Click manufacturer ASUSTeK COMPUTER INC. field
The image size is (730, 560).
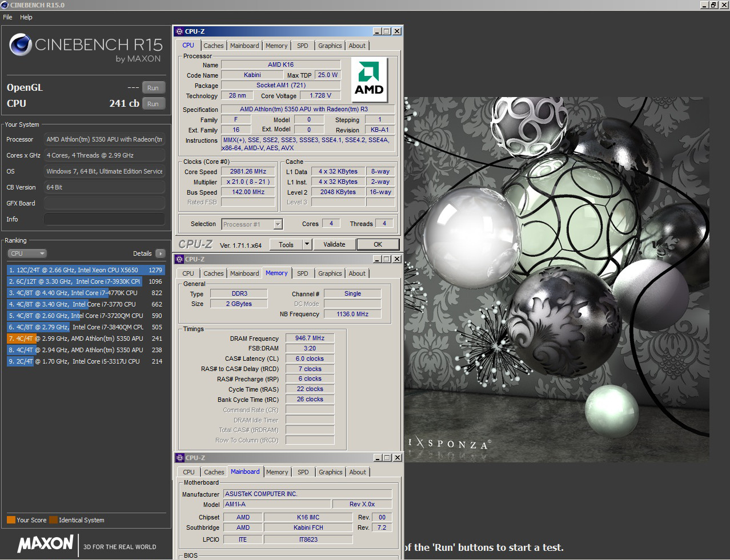(x=307, y=494)
